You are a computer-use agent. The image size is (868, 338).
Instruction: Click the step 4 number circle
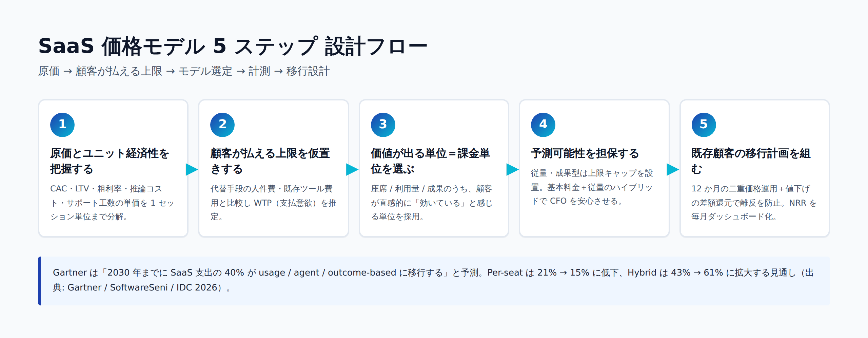pyautogui.click(x=543, y=125)
